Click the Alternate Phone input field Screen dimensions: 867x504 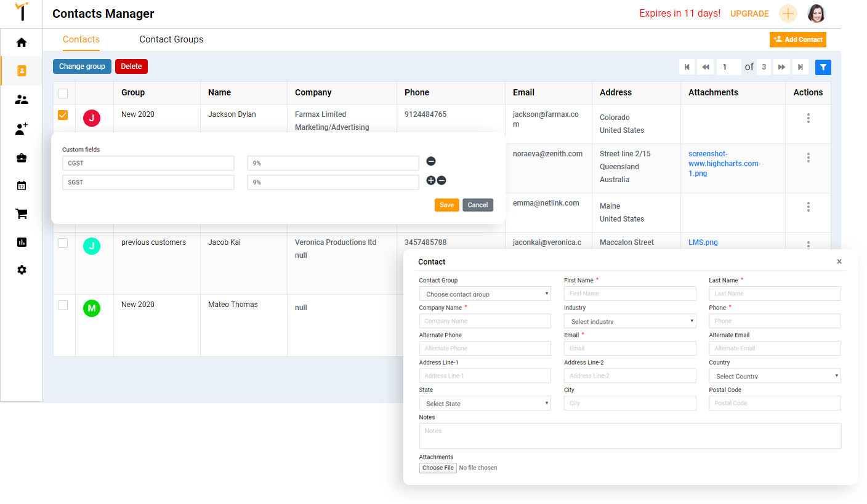(485, 348)
